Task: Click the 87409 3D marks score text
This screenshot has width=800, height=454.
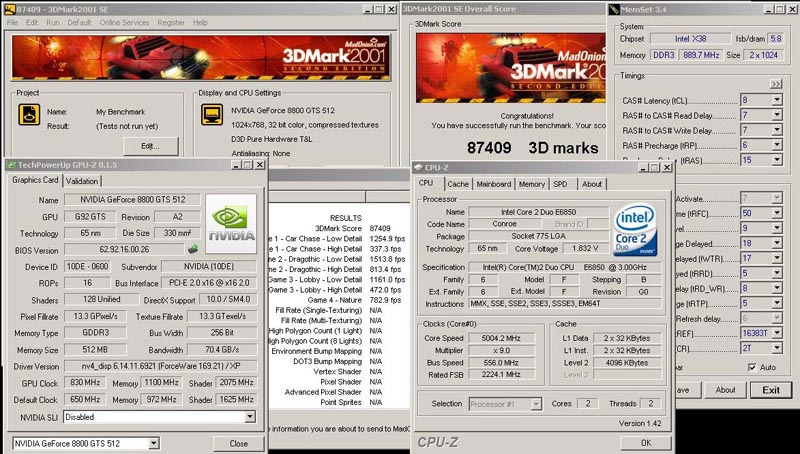Action: pyautogui.click(x=532, y=148)
